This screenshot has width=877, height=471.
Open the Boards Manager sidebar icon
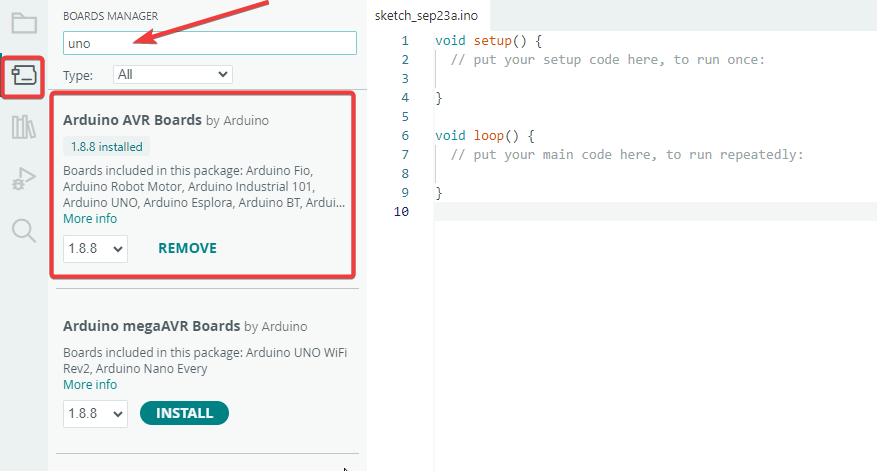coord(23,75)
